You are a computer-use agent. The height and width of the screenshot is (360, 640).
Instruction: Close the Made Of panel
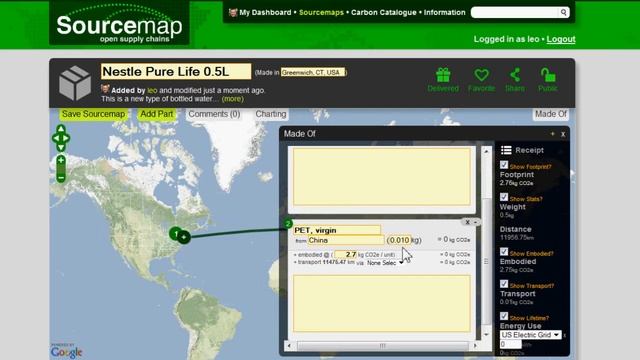point(563,134)
